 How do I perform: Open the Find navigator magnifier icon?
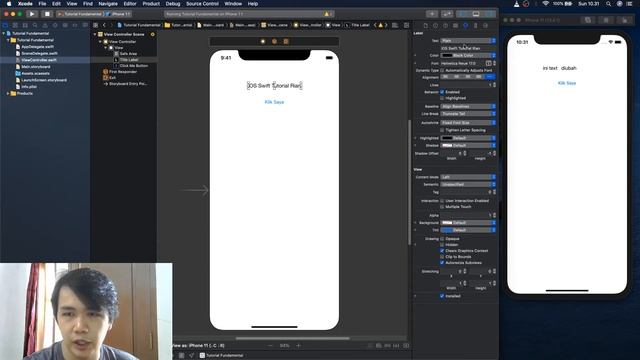35,25
